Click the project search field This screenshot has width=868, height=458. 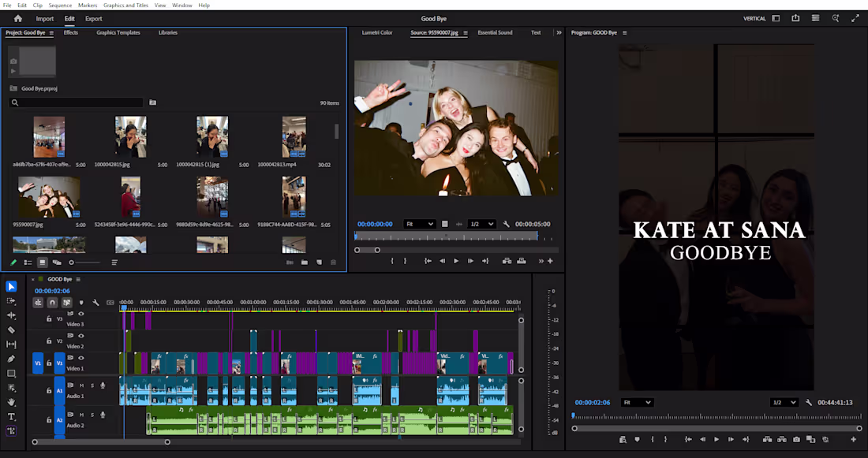[77, 102]
